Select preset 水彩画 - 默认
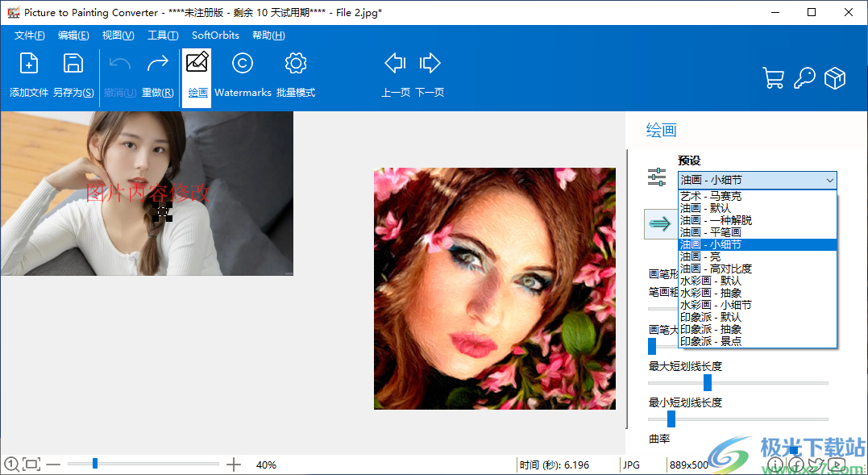The width and height of the screenshot is (868, 475). point(758,281)
